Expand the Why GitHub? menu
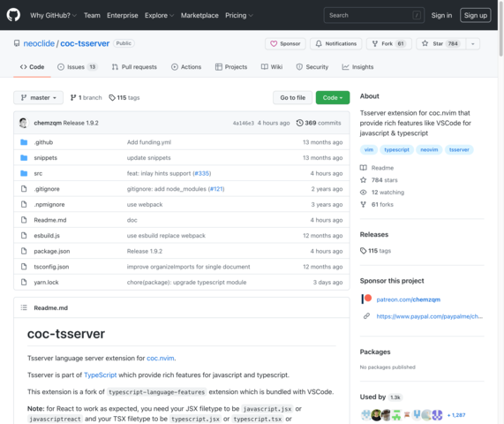Image resolution: width=504 pixels, height=424 pixels. pos(53,15)
